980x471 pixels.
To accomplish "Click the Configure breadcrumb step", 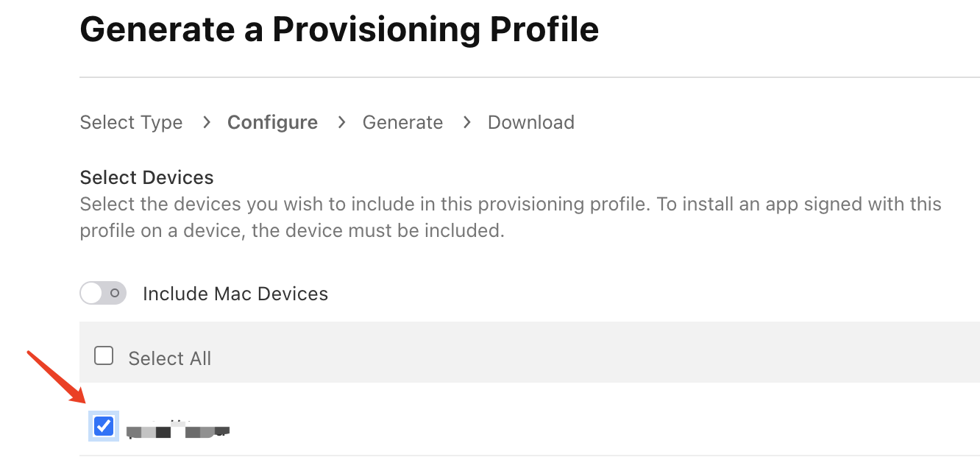I will (x=272, y=122).
